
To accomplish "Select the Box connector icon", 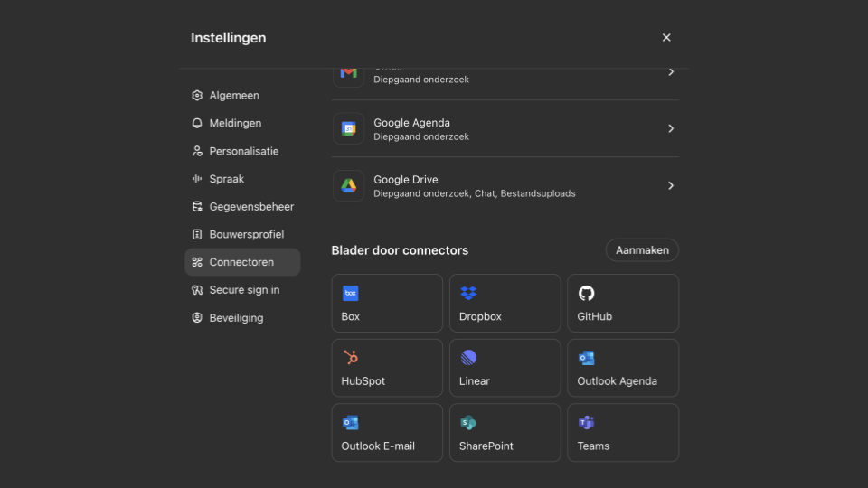I will pyautogui.click(x=351, y=294).
